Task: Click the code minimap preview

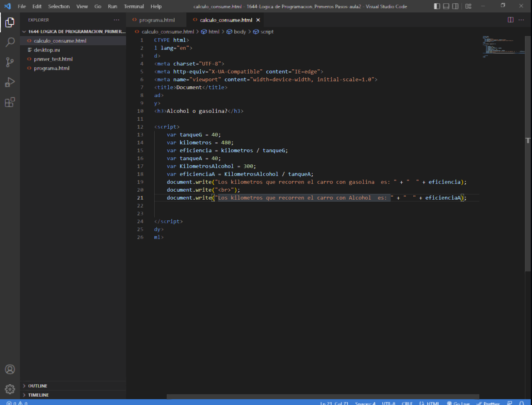Action: [x=503, y=46]
